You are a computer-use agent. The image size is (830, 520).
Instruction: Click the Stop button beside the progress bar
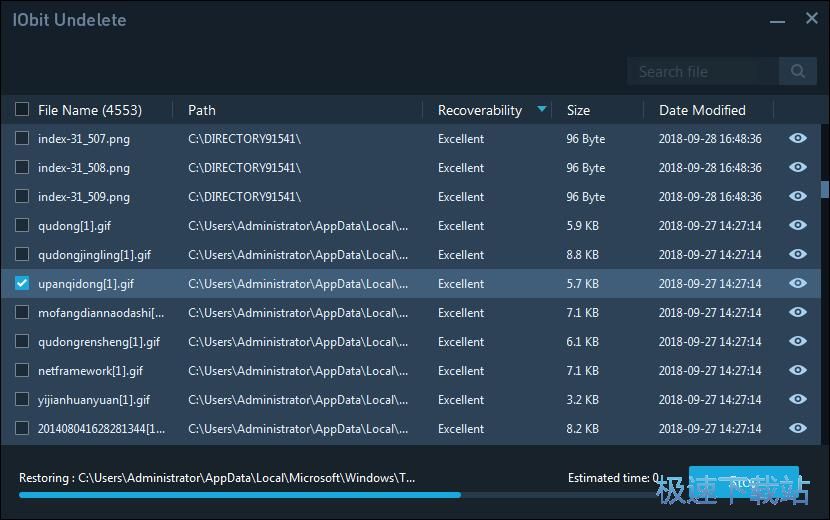(743, 483)
